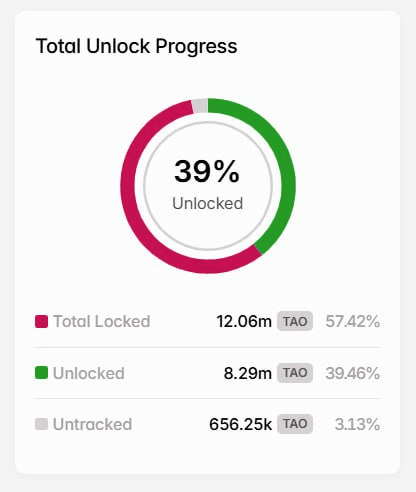416x492 pixels.
Task: Click the 57.42% locked percentage
Action: [353, 321]
